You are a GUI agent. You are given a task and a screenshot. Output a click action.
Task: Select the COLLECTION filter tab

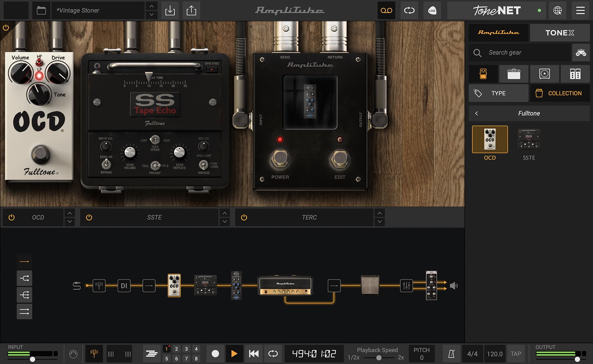point(559,93)
